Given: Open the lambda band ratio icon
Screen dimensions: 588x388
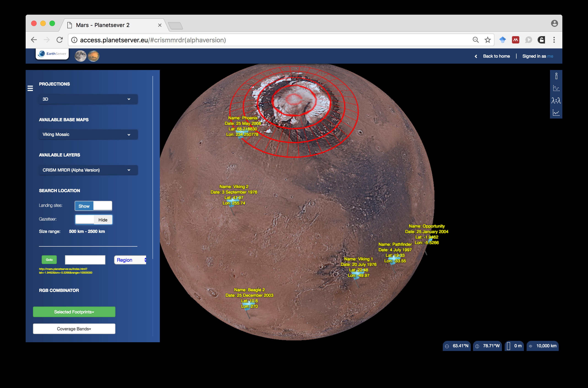Looking at the screenshot, I should click(556, 100).
